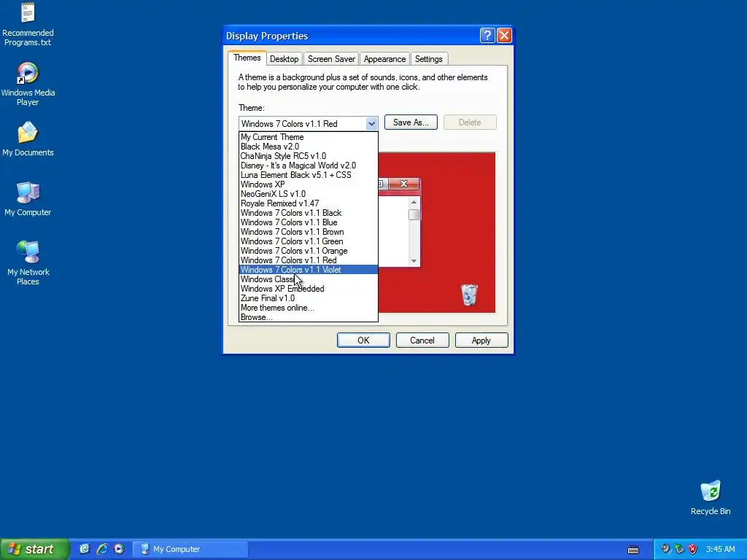Choose ChaNinja Style RC5 v1.0 theme
This screenshot has width=747, height=560.
point(309,156)
